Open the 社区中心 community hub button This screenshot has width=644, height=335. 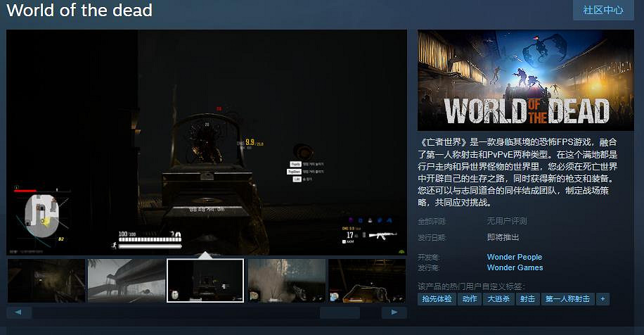pos(603,11)
